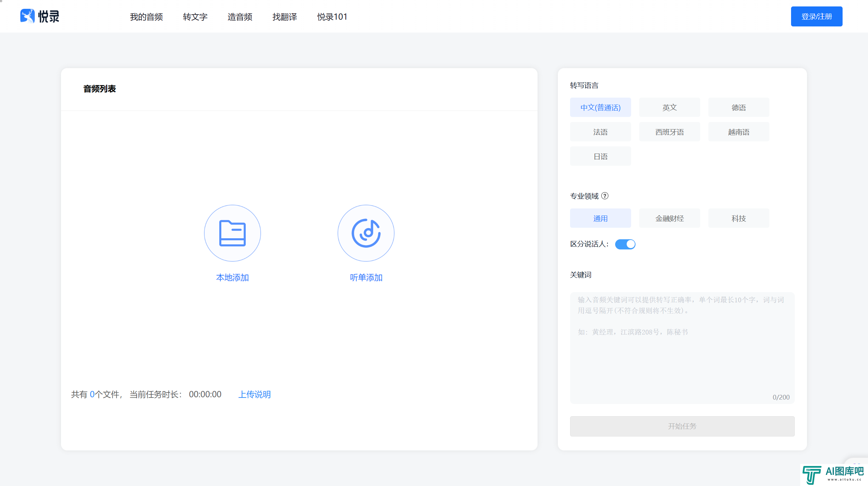The width and height of the screenshot is (868, 486).
Task: Select the 科技 domain option
Action: pyautogui.click(x=739, y=218)
